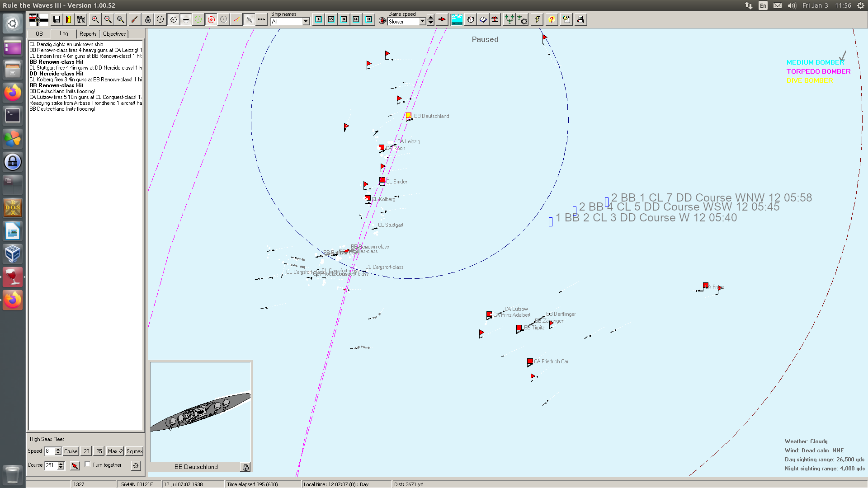The height and width of the screenshot is (488, 868).
Task: Open the three aircraft formation icon
Action: click(509, 19)
